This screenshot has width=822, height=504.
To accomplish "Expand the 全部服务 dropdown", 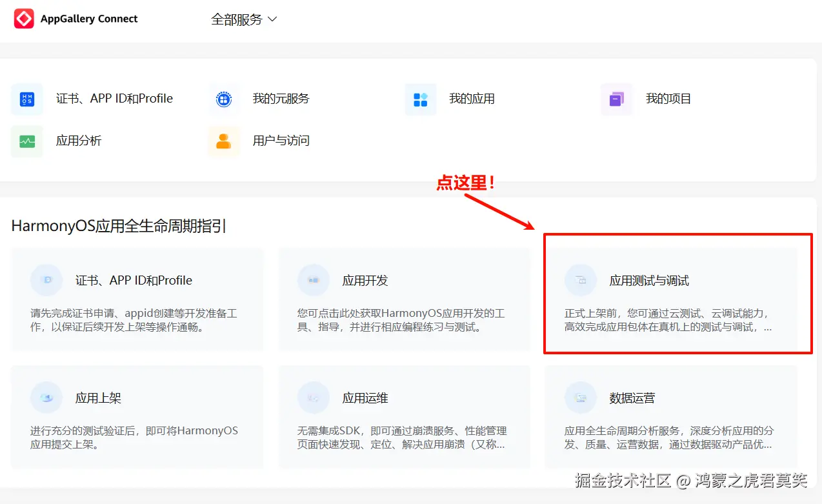I will (244, 19).
